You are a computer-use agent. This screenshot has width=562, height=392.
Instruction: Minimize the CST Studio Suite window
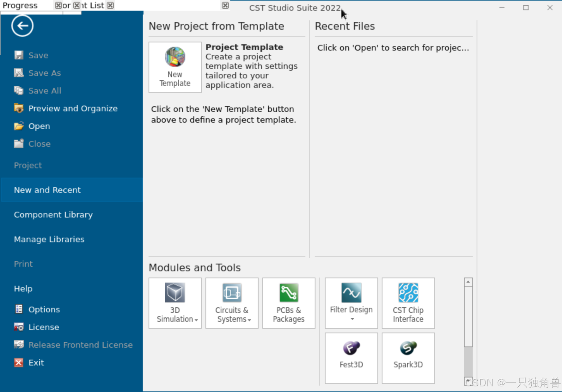(x=502, y=8)
